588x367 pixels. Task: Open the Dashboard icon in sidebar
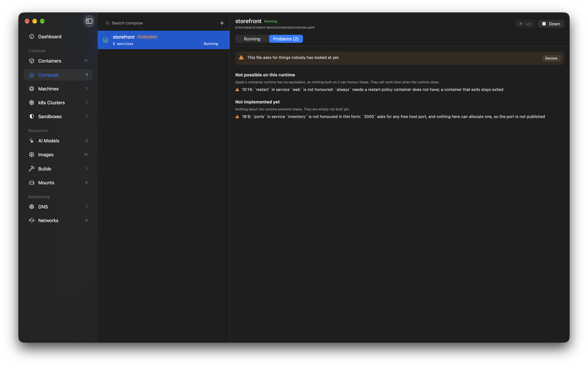32,37
